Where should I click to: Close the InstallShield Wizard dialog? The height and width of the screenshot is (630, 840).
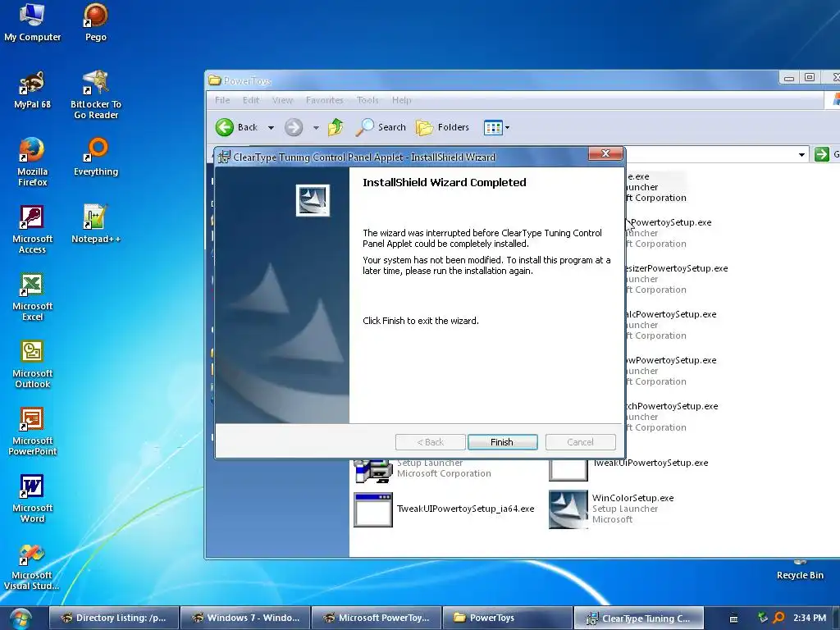(x=606, y=153)
